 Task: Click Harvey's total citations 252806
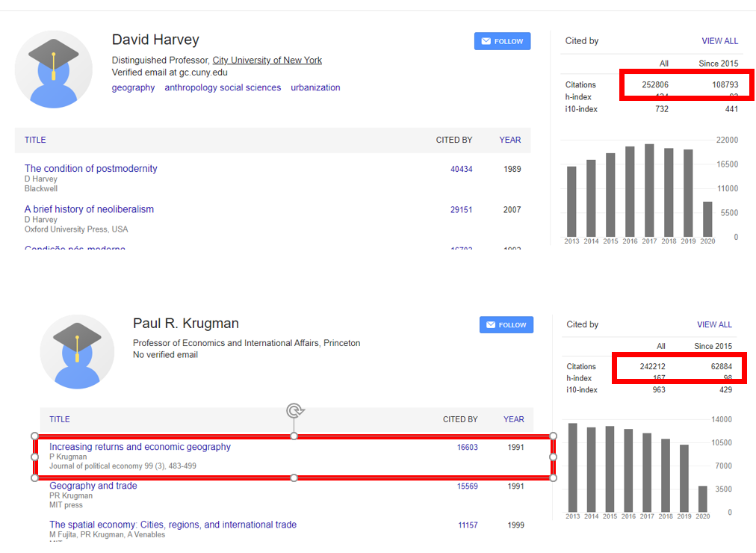pyautogui.click(x=654, y=84)
